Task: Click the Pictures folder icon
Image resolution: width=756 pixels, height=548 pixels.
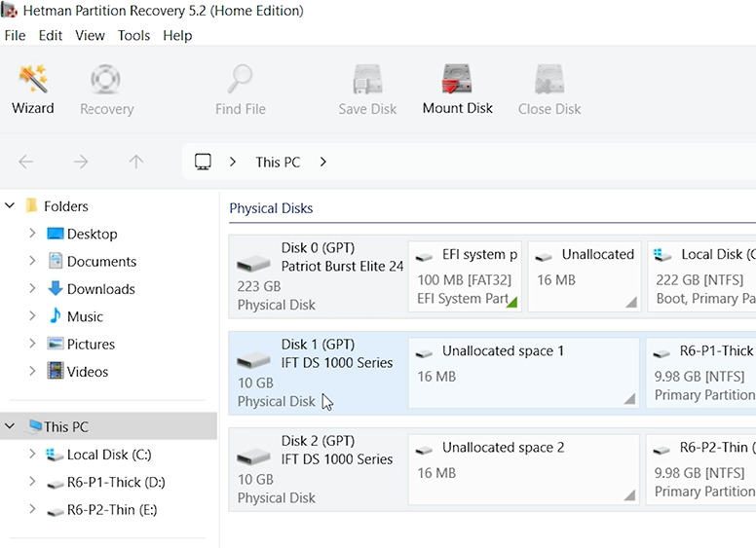Action: tap(55, 344)
